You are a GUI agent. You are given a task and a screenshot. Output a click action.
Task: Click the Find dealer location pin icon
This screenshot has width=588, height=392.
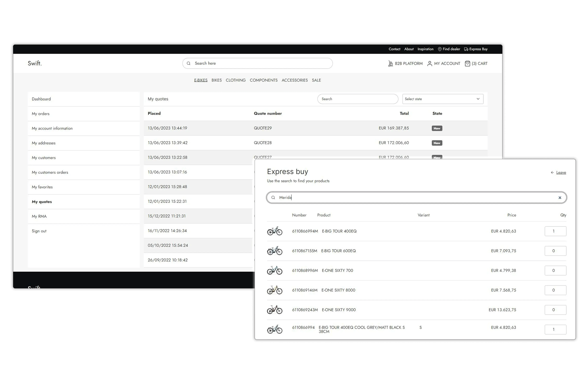440,49
